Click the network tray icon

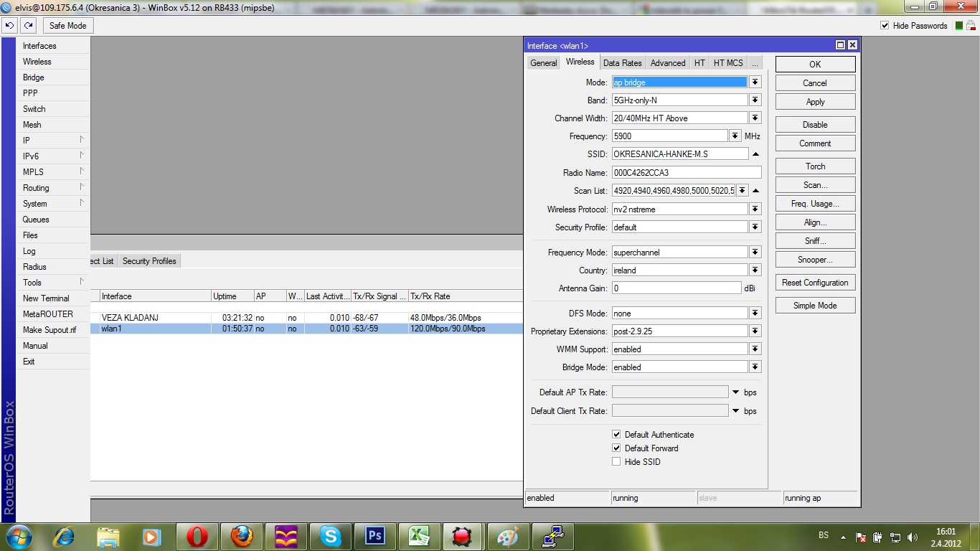click(x=895, y=537)
